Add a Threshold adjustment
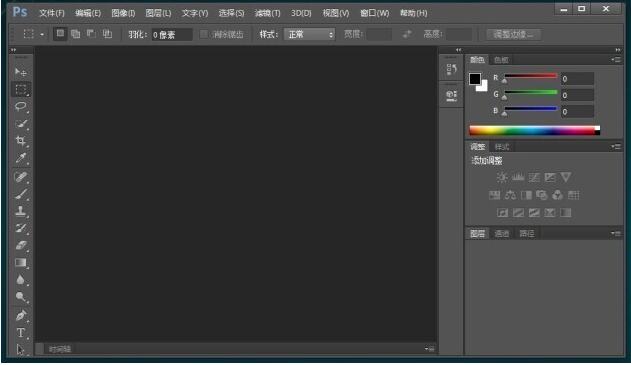This screenshot has width=631, height=365. point(534,212)
